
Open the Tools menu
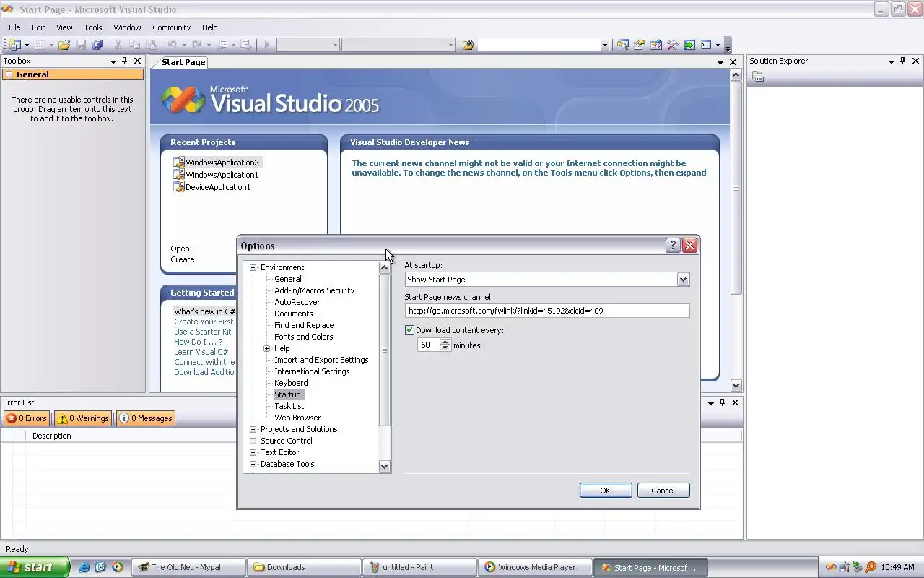tap(93, 27)
